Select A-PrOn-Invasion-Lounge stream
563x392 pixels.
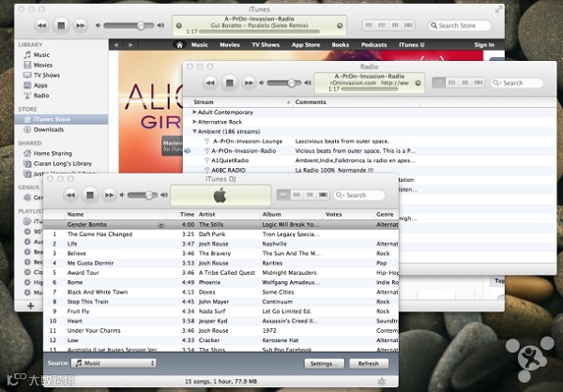[x=248, y=142]
